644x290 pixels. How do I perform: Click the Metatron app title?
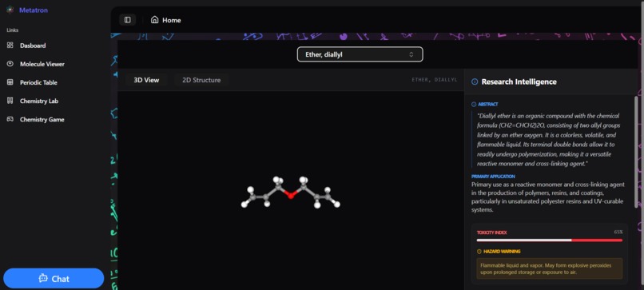pos(34,10)
